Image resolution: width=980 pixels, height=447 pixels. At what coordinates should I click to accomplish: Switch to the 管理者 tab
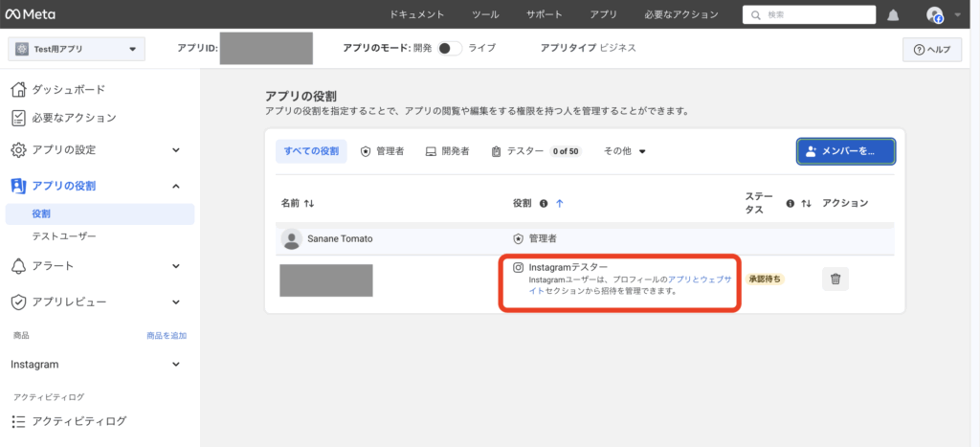pyautogui.click(x=383, y=151)
